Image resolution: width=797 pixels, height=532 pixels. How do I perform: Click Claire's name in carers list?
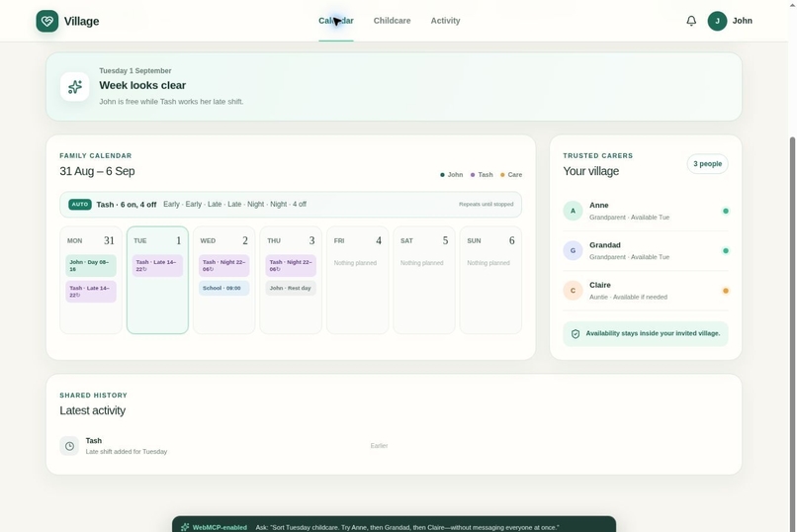tap(600, 285)
